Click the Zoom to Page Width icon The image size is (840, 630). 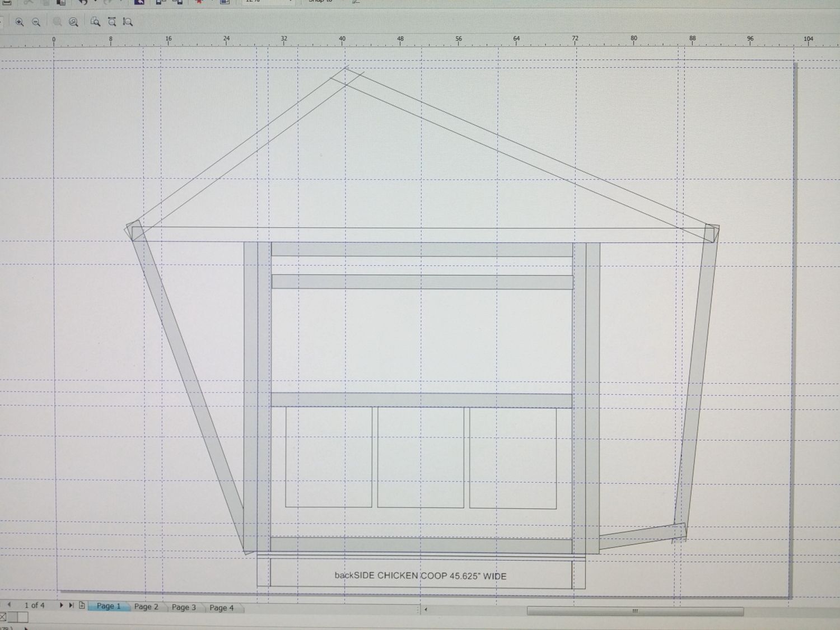pyautogui.click(x=112, y=22)
